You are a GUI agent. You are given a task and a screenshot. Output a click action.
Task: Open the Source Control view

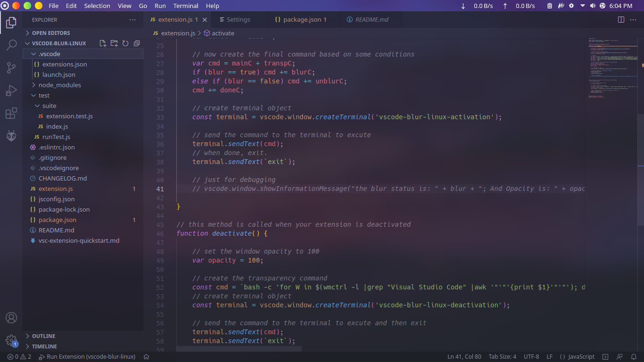pos(11,68)
